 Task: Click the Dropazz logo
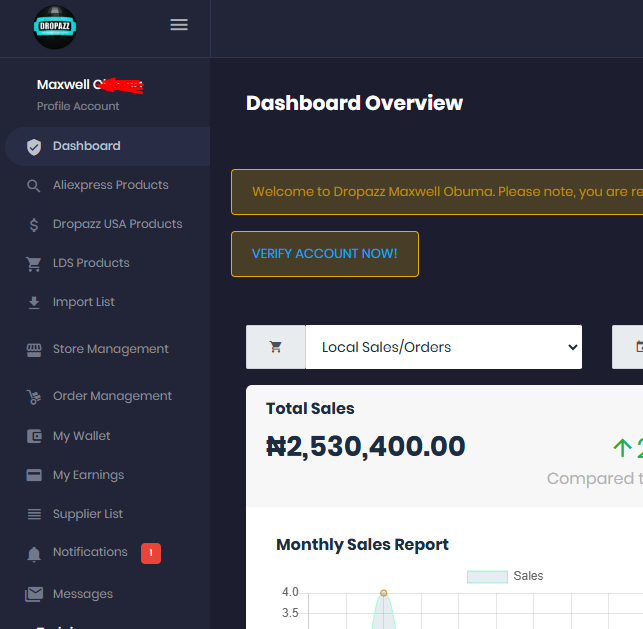coord(54,27)
